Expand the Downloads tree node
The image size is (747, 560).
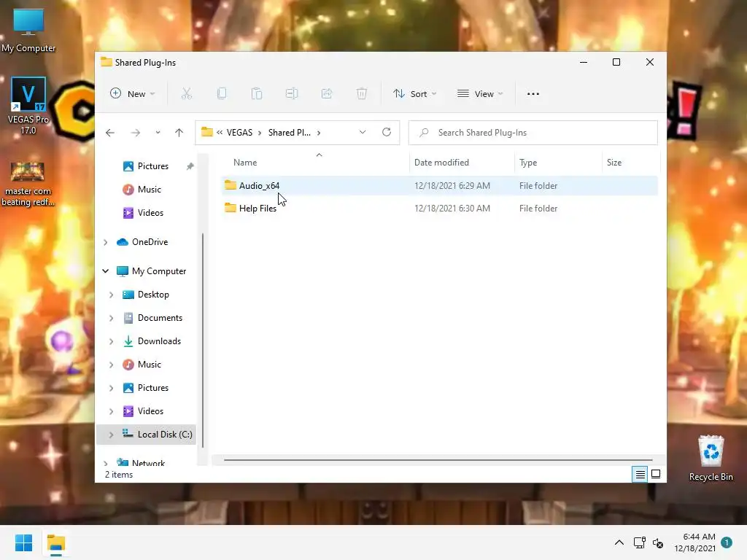click(111, 341)
